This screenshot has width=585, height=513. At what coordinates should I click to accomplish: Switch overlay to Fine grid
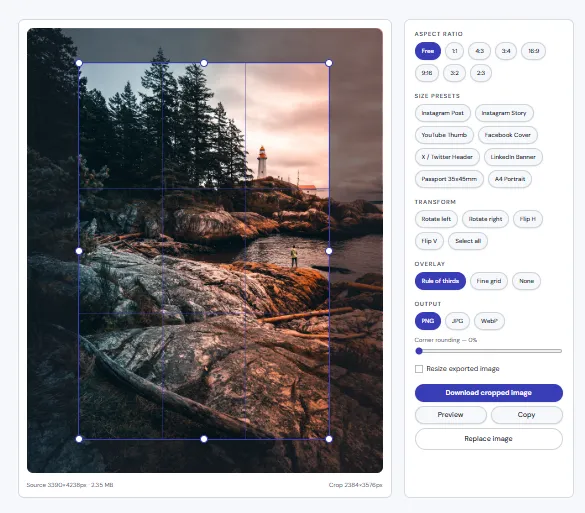(x=489, y=281)
